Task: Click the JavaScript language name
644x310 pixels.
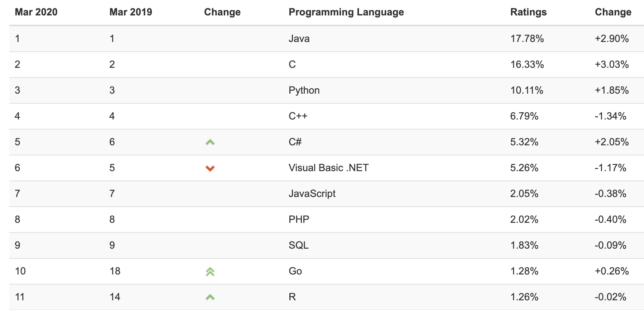Action: point(312,194)
